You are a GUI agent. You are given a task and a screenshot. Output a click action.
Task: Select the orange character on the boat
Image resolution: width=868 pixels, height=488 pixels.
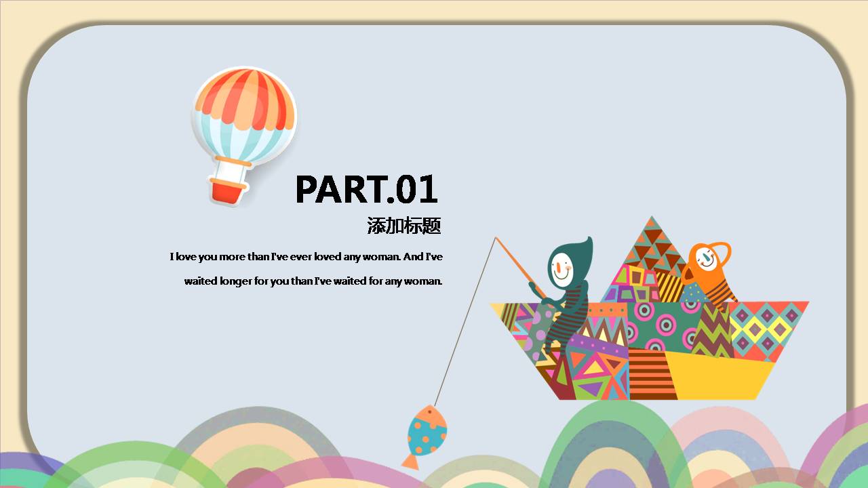coord(709,271)
